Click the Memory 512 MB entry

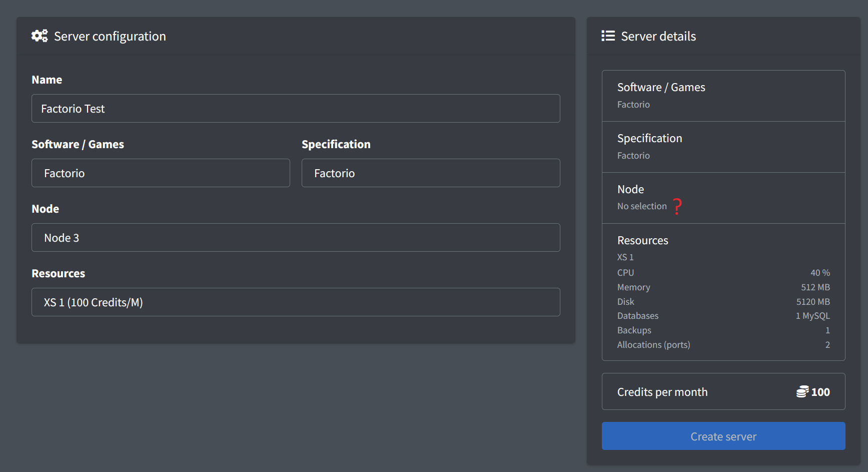tap(723, 287)
